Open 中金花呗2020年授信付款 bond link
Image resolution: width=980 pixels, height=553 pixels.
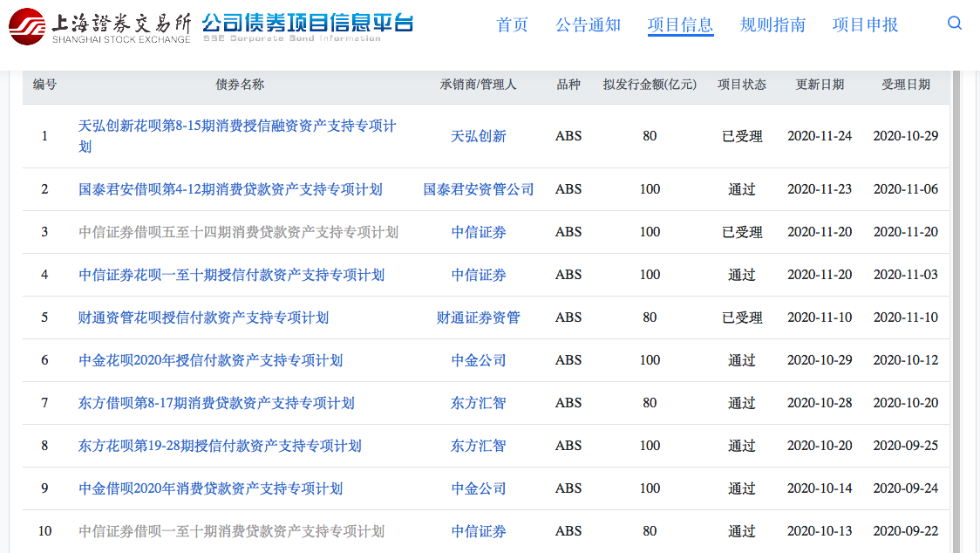point(210,360)
